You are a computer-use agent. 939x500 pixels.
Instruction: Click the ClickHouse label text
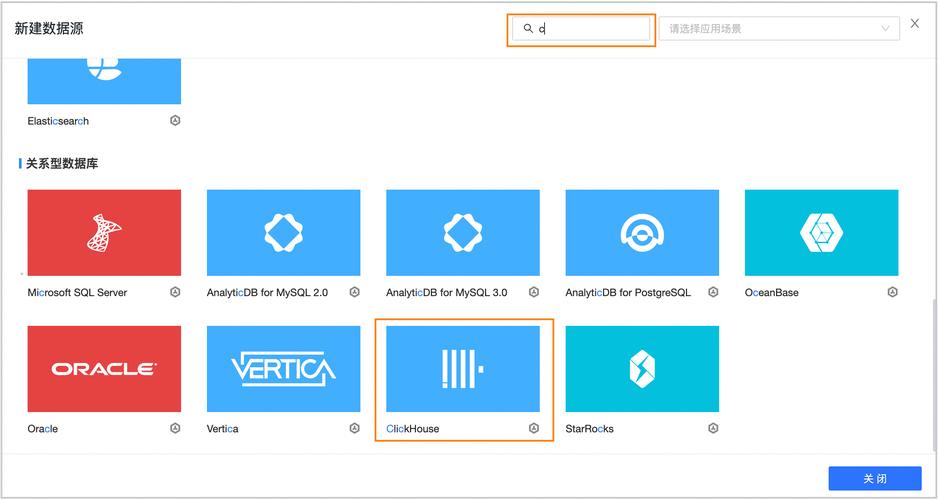tap(413, 429)
